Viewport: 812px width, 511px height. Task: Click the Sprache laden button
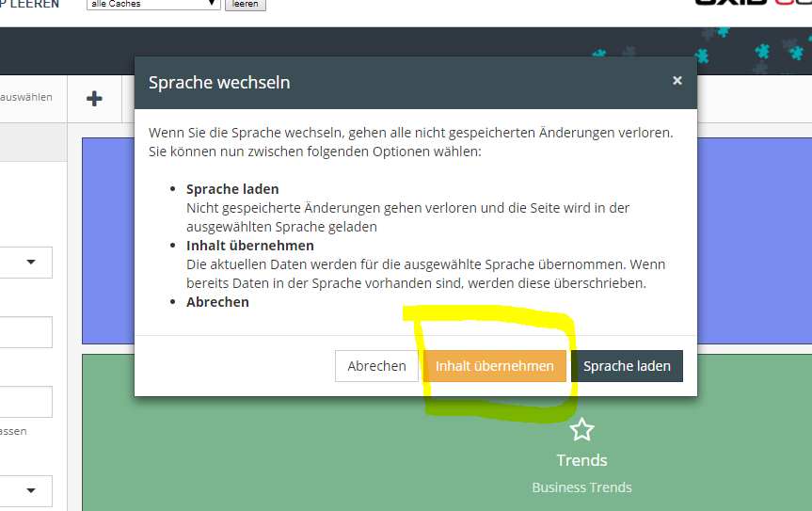pos(627,366)
